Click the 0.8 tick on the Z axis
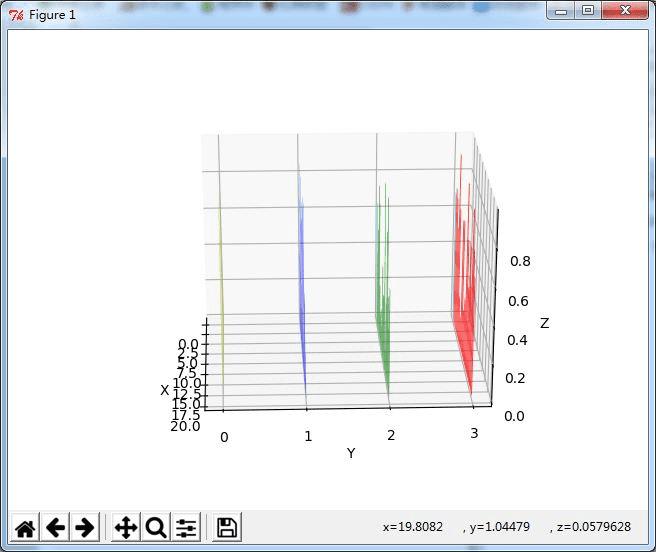Image resolution: width=656 pixels, height=552 pixels. coord(520,261)
